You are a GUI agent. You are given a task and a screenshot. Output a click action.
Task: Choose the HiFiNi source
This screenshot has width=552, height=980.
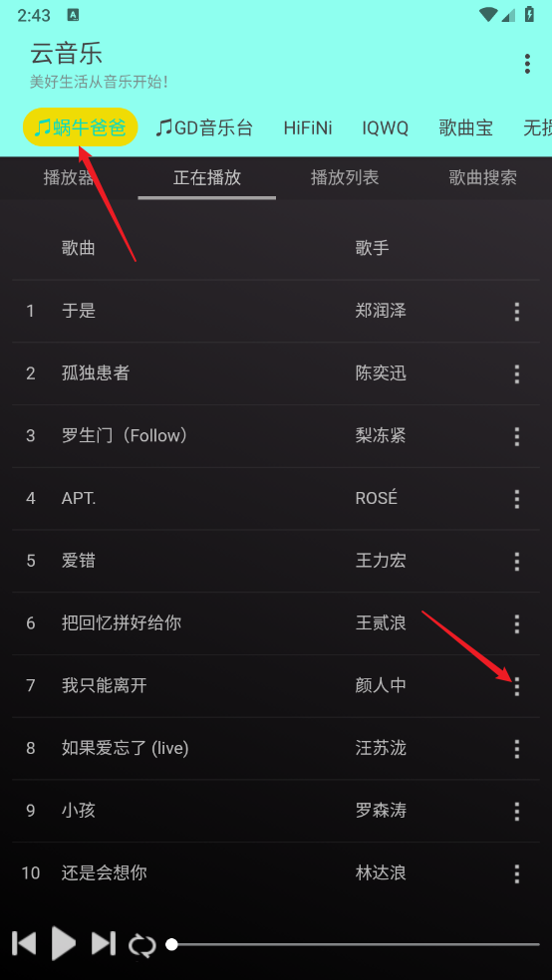[x=308, y=128]
